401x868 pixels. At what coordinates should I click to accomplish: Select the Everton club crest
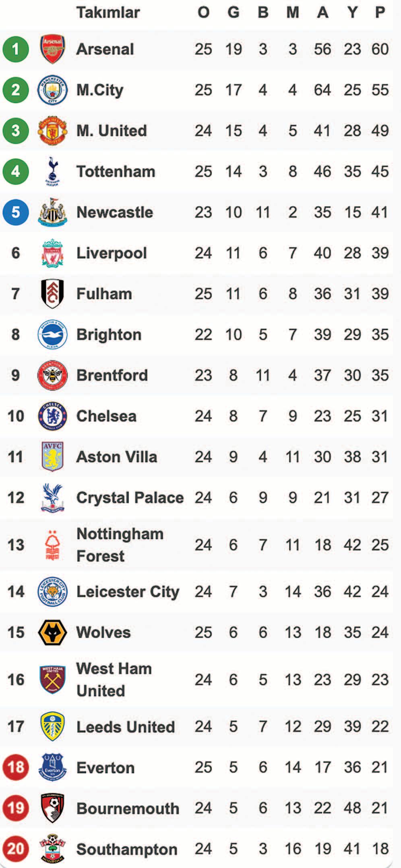52,767
